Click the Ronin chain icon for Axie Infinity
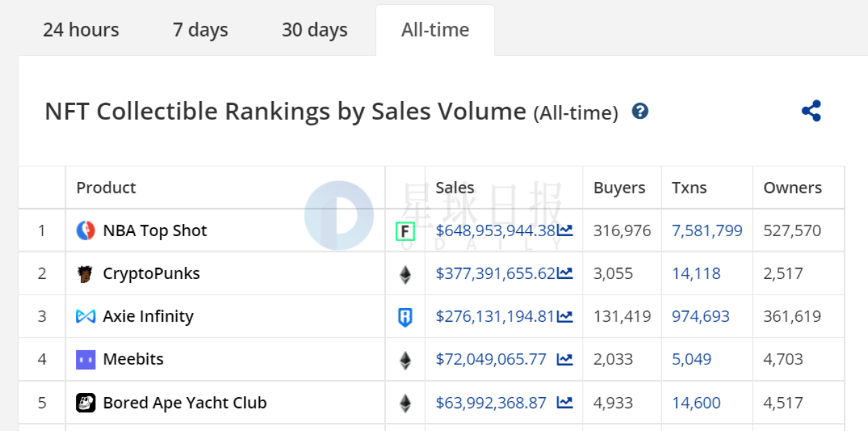The width and height of the screenshot is (868, 431). click(x=405, y=317)
